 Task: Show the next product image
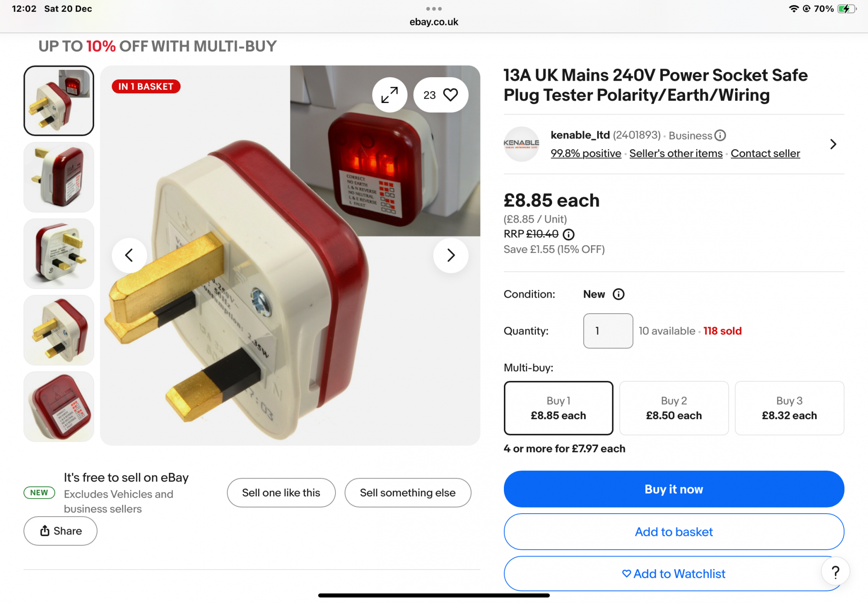pos(450,255)
